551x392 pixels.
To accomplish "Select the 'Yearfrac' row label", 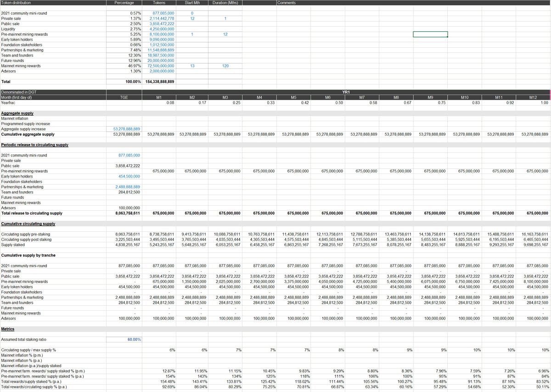I will coord(8,103).
